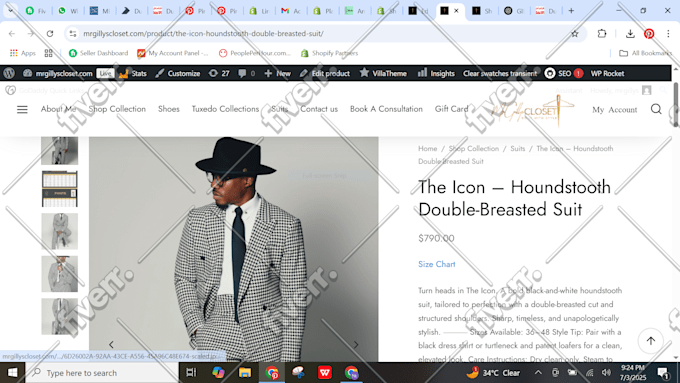The image size is (680, 383).
Task: Open the WPS Office taskbar icon
Action: (325, 373)
